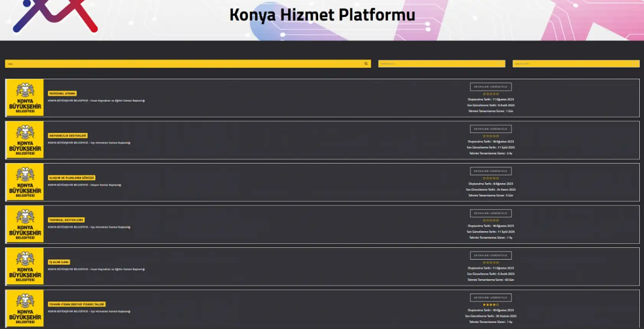Click the search magnifier icon
The image size is (644, 329).
(x=366, y=64)
